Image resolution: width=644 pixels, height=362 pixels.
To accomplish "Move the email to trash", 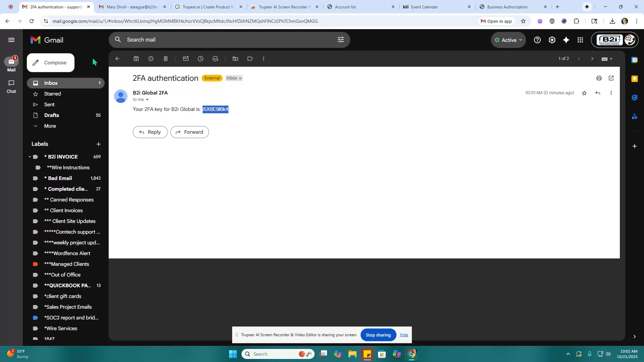I will click(x=165, y=58).
